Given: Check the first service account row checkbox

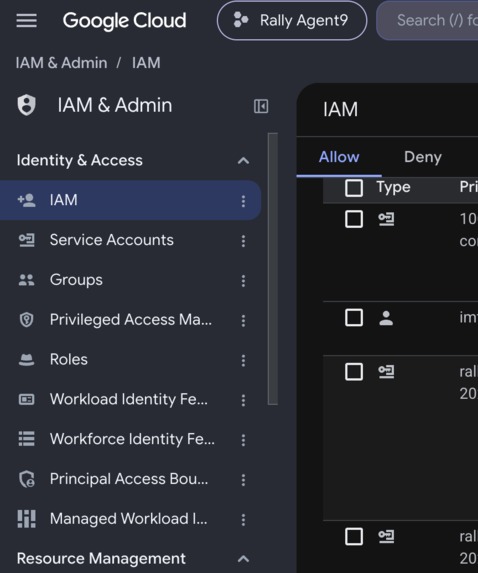Looking at the screenshot, I should click(x=354, y=219).
